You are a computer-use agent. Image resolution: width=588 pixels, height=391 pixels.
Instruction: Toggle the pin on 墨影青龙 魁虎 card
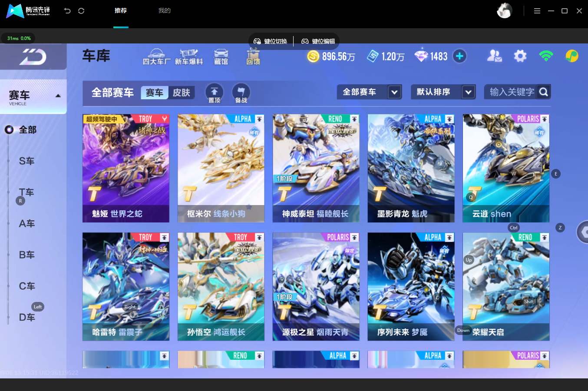pos(449,119)
